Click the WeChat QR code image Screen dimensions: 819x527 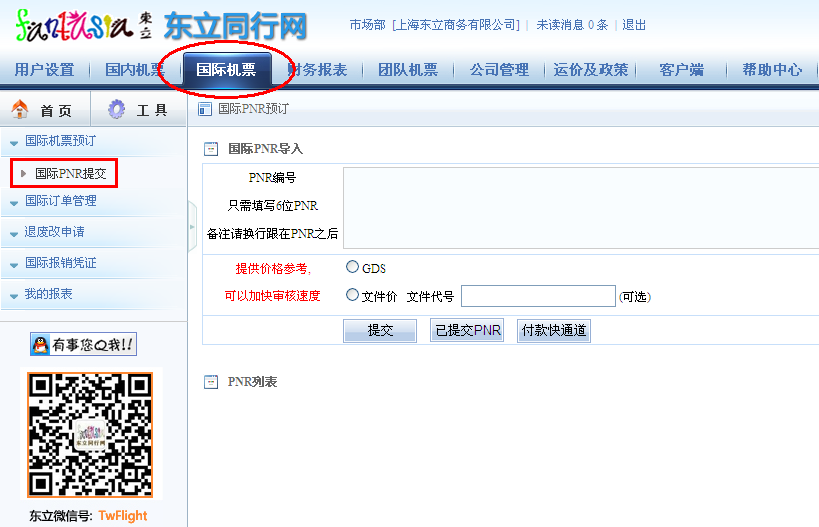(90, 435)
